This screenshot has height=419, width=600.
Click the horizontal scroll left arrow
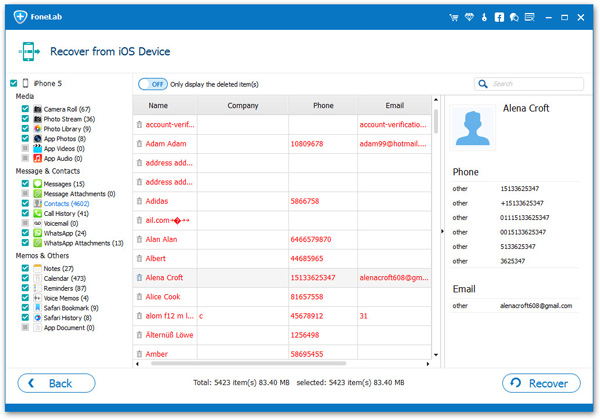point(137,364)
